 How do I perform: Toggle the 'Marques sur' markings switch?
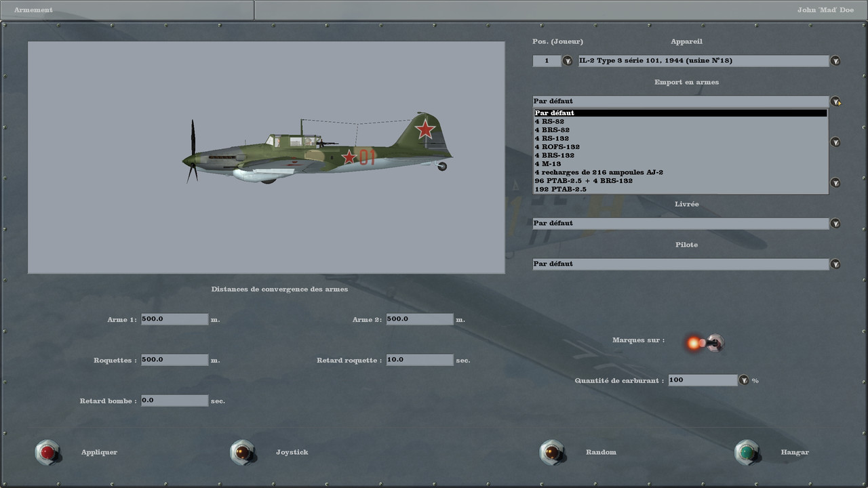[x=705, y=343]
